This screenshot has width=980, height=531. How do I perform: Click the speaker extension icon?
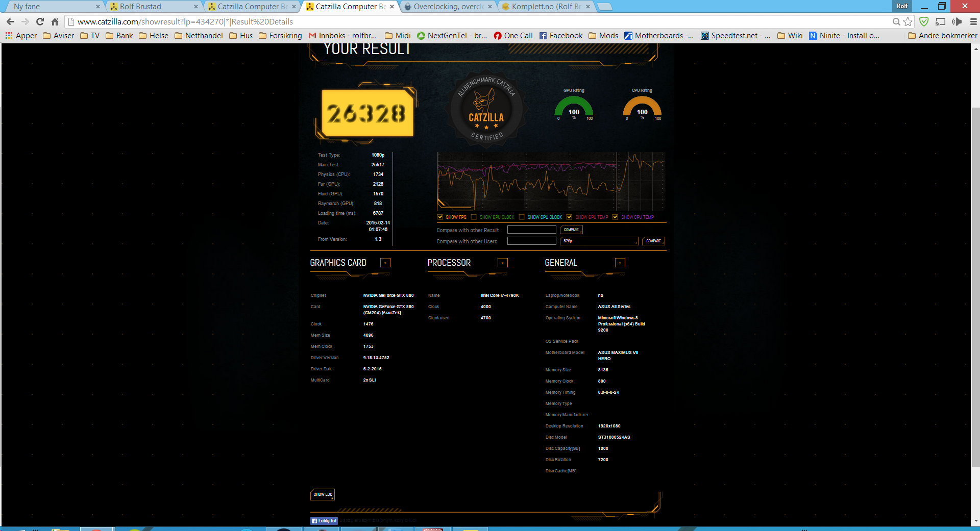point(957,21)
